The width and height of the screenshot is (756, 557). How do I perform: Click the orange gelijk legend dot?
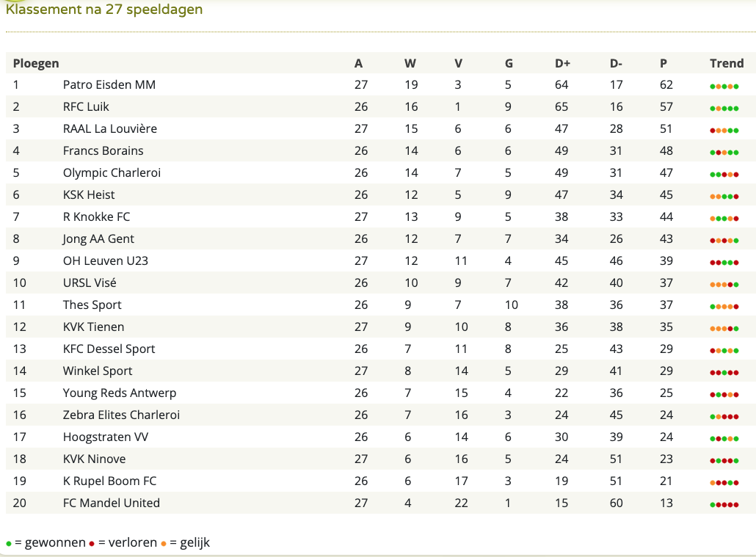tap(164, 544)
